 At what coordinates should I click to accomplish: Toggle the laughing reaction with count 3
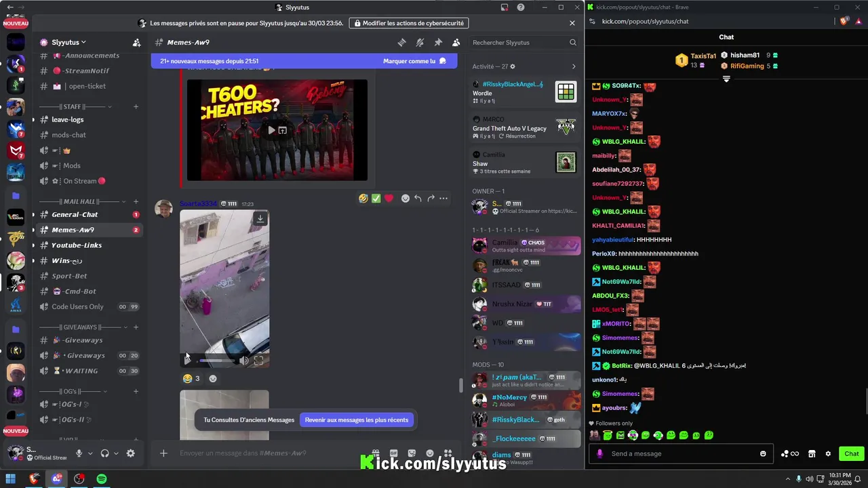coord(191,378)
